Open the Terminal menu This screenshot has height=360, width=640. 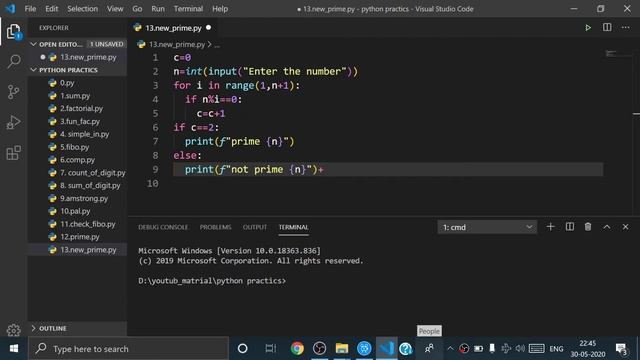188,9
